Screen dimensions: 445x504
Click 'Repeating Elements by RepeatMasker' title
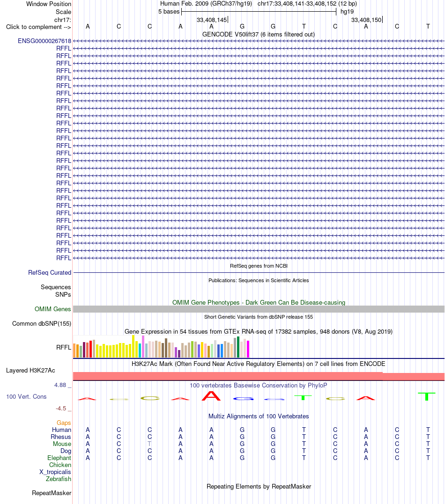point(259,486)
